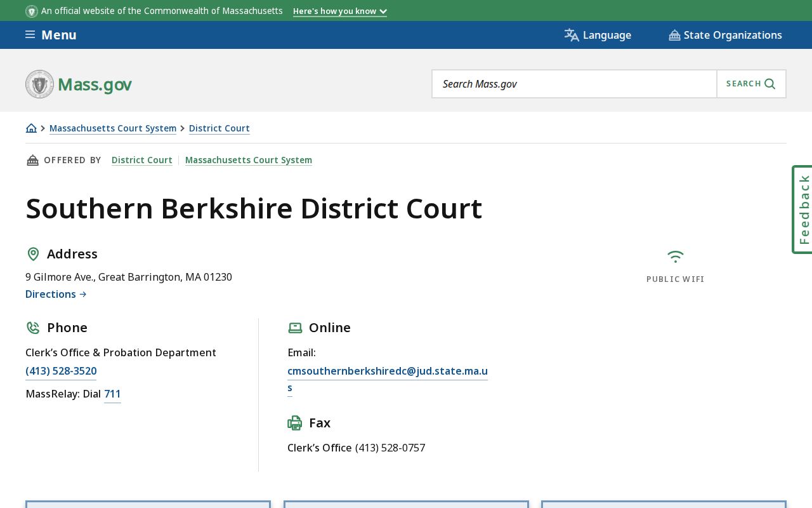Screen dimensions: 812x508
Task: Click the 'PUBLIC WIFI' label text
Action: pyautogui.click(x=676, y=279)
